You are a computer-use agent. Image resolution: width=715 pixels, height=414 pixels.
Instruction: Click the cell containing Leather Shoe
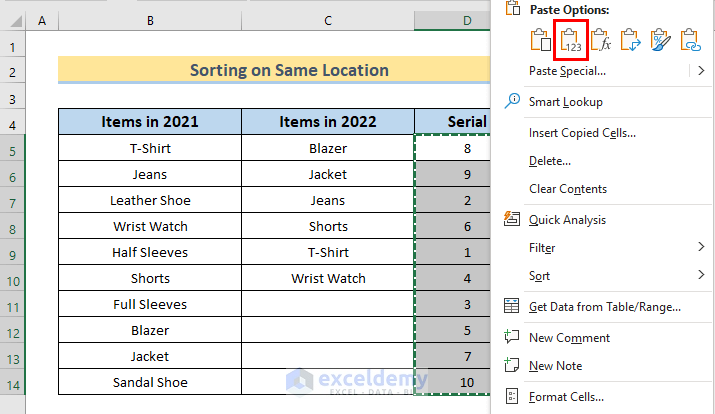pos(149,200)
